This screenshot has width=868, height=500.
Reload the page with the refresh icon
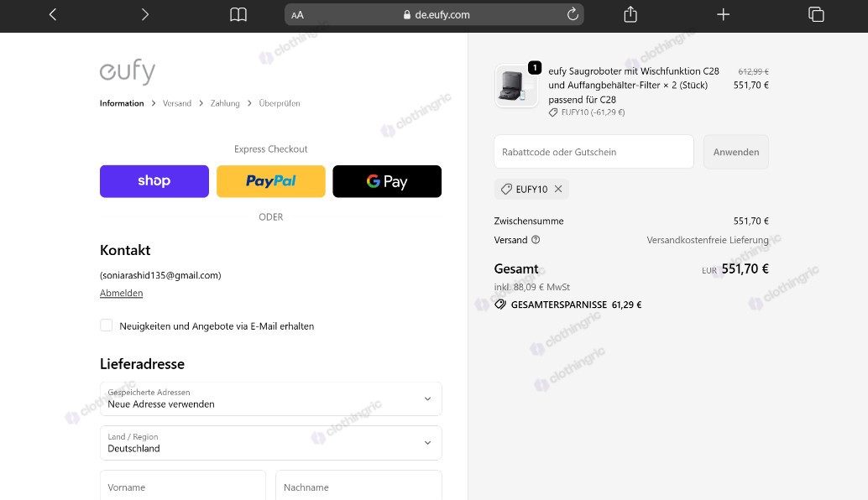coord(573,14)
